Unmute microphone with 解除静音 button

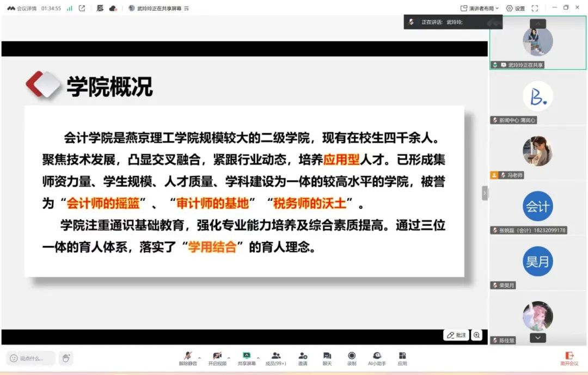[x=188, y=358]
